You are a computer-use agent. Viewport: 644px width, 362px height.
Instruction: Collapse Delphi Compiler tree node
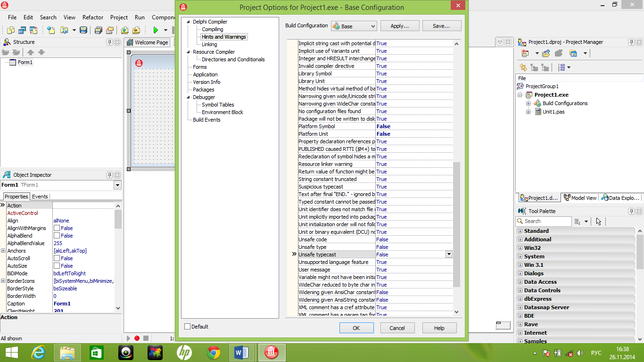tap(189, 22)
